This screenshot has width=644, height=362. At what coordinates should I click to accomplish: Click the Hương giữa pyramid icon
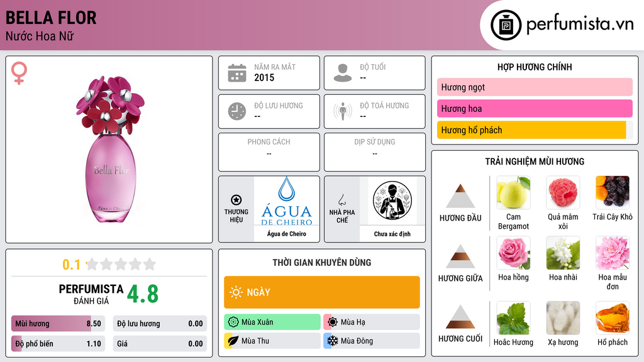coord(460,256)
